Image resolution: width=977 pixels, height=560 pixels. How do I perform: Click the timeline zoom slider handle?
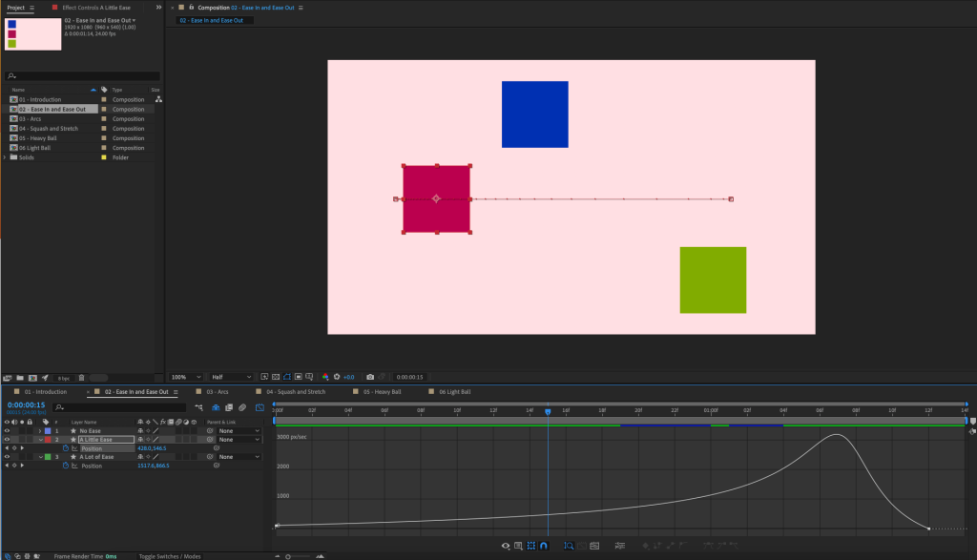point(288,556)
